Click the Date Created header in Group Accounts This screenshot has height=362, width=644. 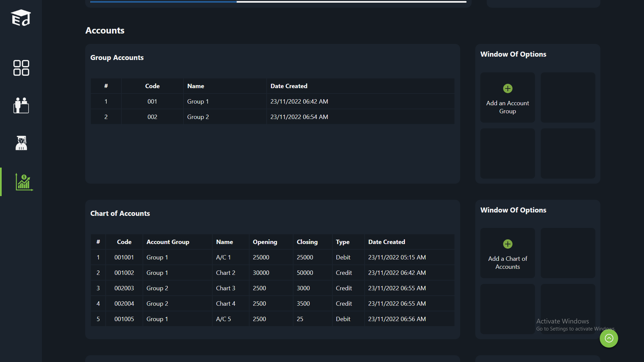289,86
